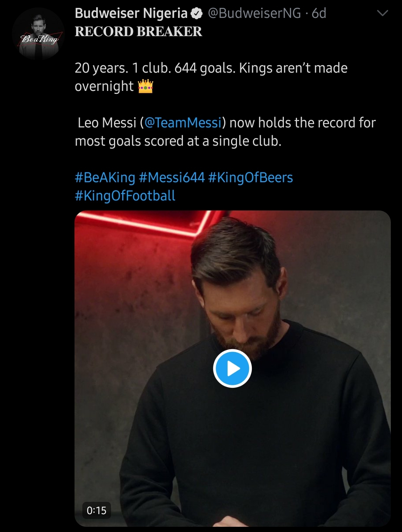This screenshot has height=532, width=402.
Task: Play the Messi video
Action: pyautogui.click(x=232, y=368)
